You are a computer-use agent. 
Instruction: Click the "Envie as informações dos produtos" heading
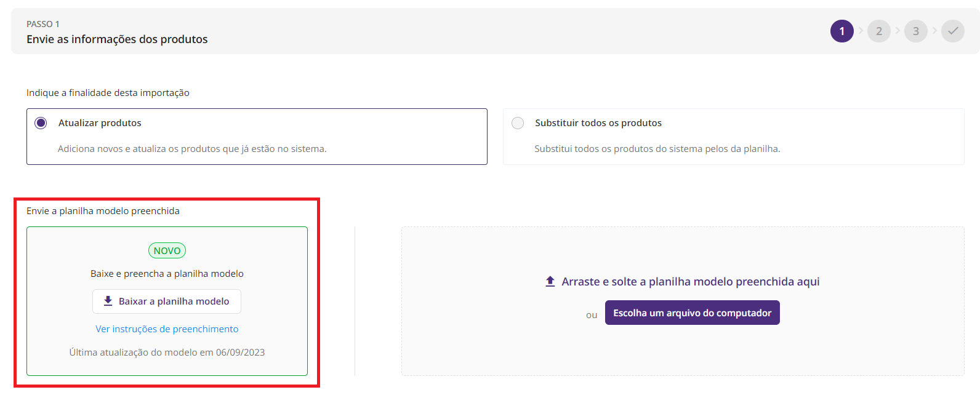click(117, 39)
